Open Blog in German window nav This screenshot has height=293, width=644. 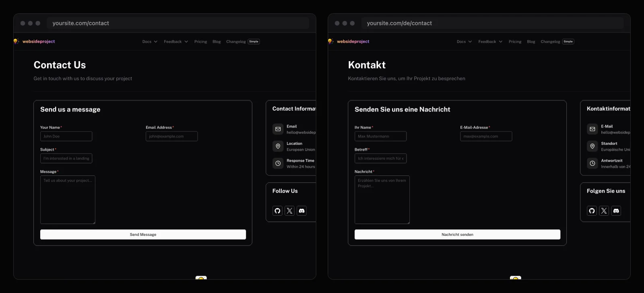(x=531, y=41)
